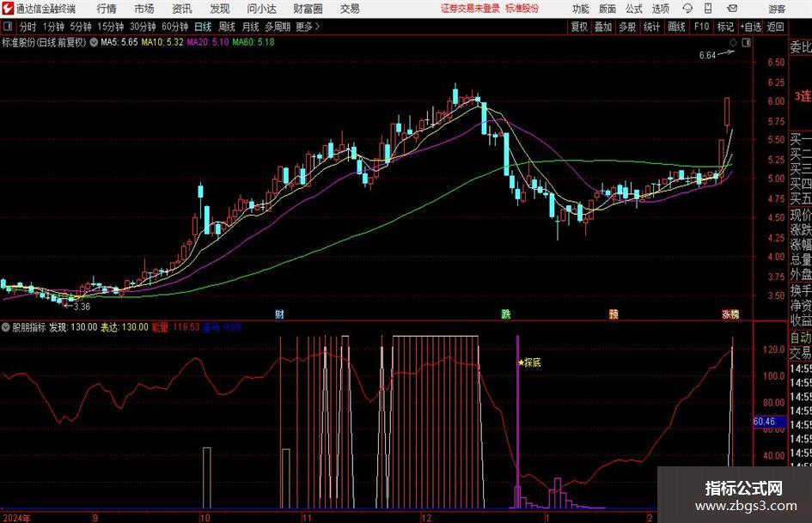Expand the 更多 periods chevron
The width and height of the screenshot is (812, 523).
308,27
